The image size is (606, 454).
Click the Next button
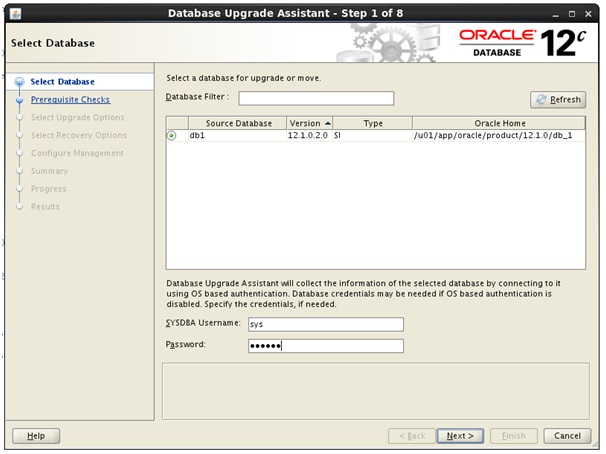(x=459, y=436)
